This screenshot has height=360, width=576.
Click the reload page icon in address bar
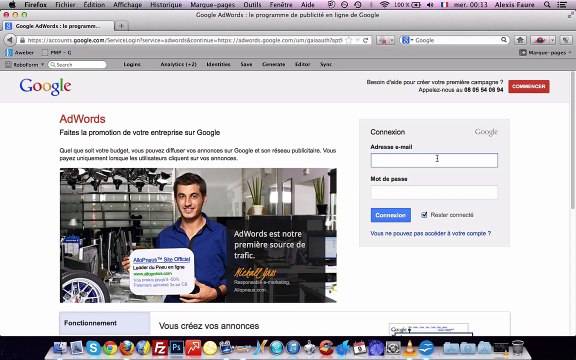click(x=366, y=40)
